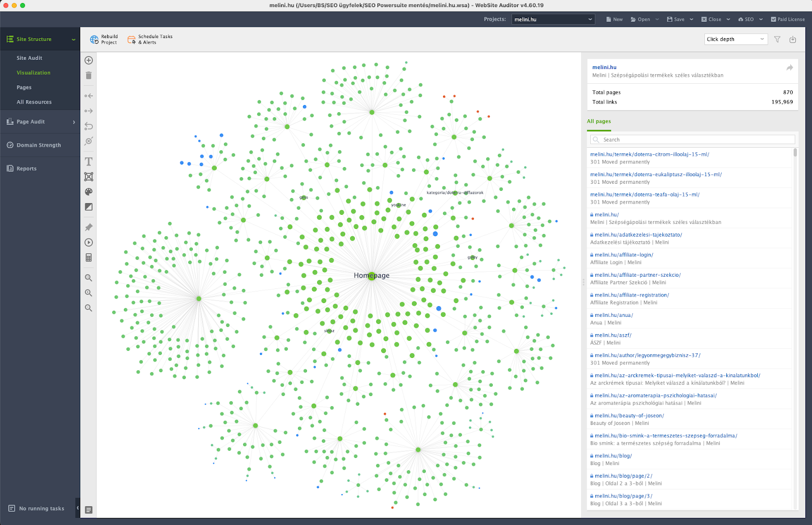Viewport: 812px width, 525px height.
Task: Click the undo curved arrow icon
Action: click(89, 126)
